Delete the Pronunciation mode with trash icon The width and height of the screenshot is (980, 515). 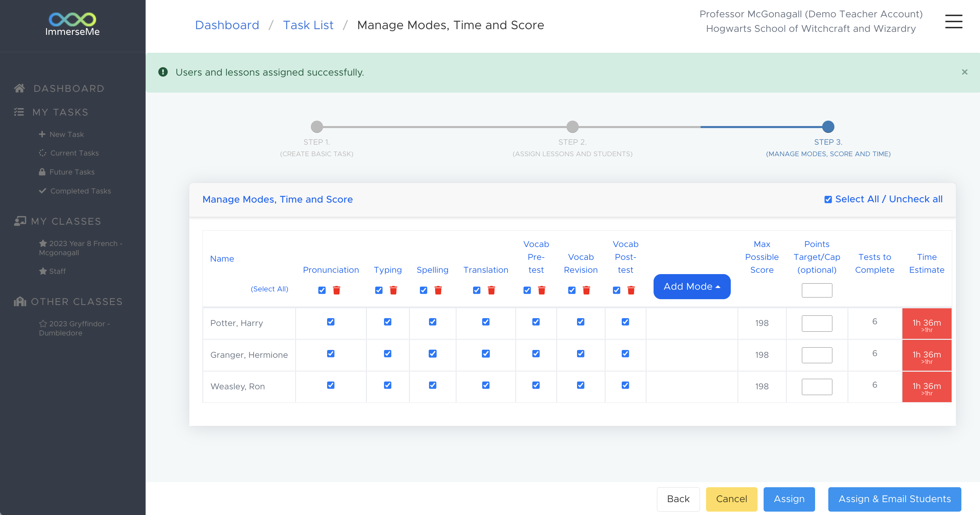click(x=336, y=290)
